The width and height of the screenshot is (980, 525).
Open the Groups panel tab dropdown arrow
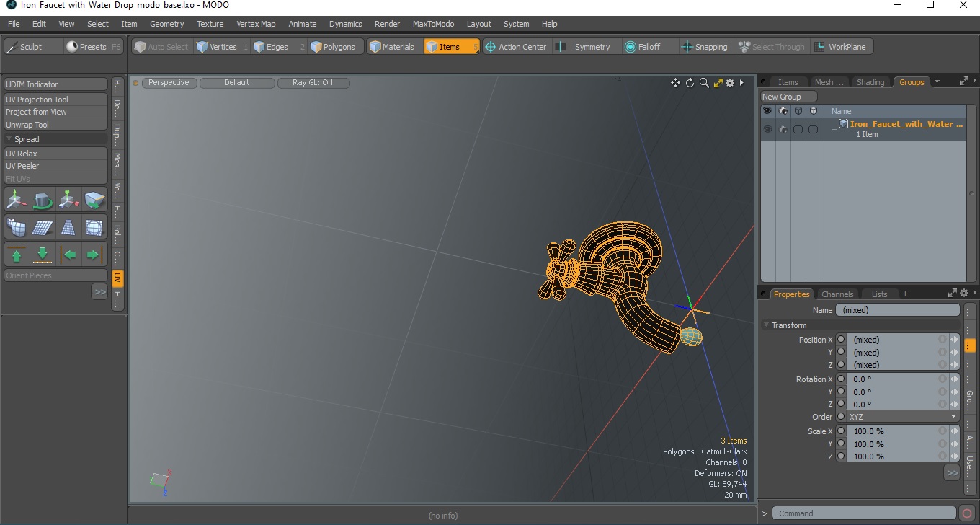937,82
